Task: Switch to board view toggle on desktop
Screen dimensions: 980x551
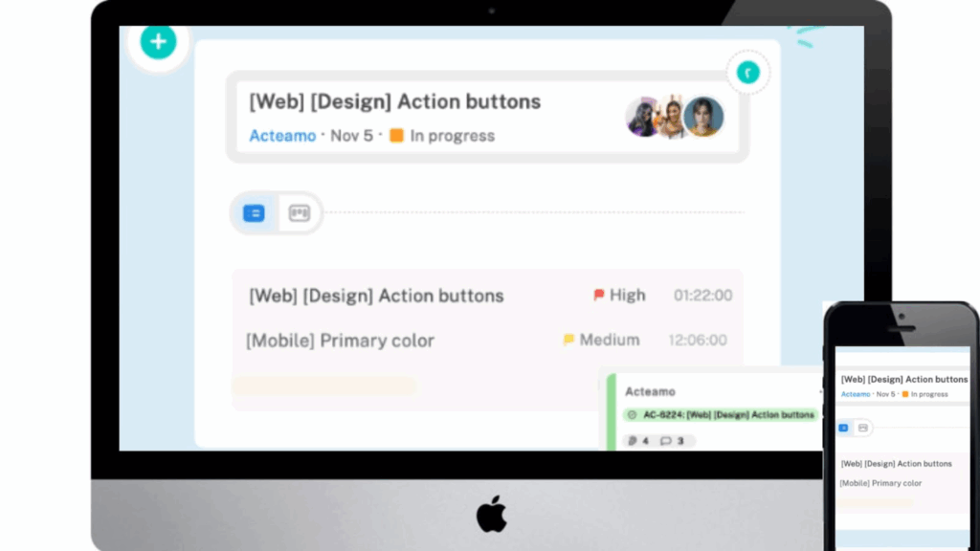Action: tap(300, 213)
